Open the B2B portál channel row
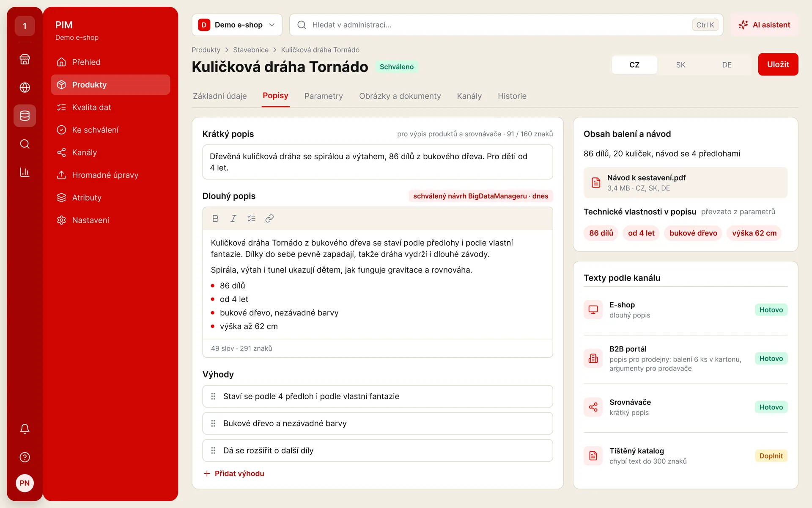 coord(685,359)
